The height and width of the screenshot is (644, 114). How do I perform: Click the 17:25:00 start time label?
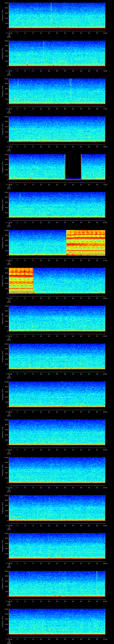9,450
